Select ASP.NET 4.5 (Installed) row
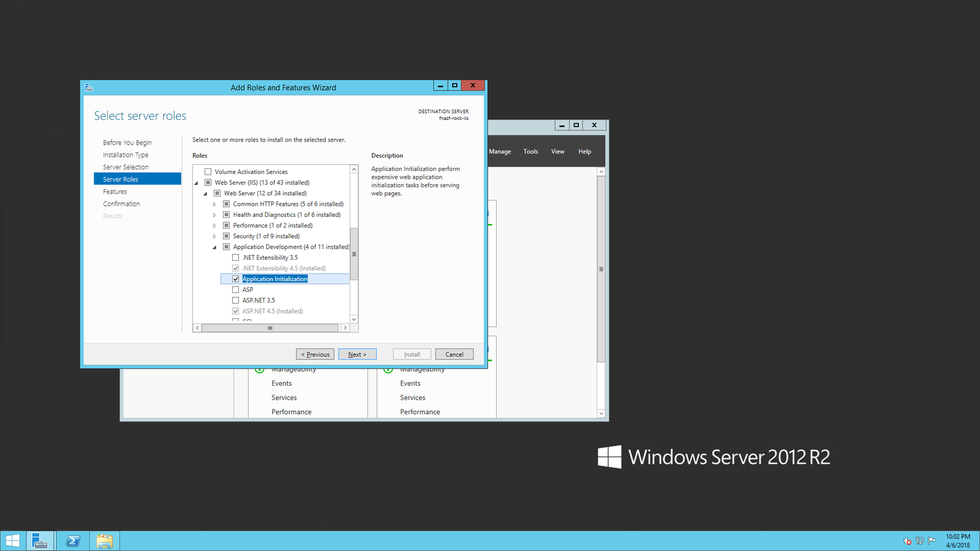The image size is (980, 551). click(273, 311)
